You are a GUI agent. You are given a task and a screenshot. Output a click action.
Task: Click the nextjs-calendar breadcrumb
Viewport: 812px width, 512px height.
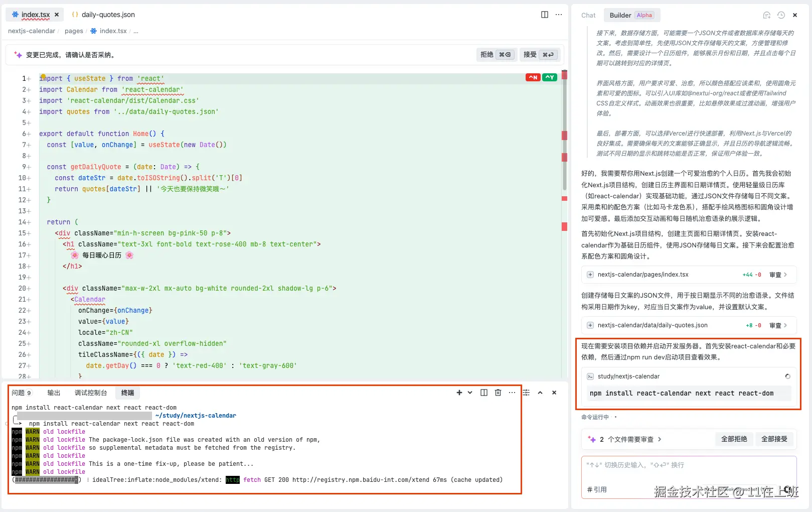(32, 31)
